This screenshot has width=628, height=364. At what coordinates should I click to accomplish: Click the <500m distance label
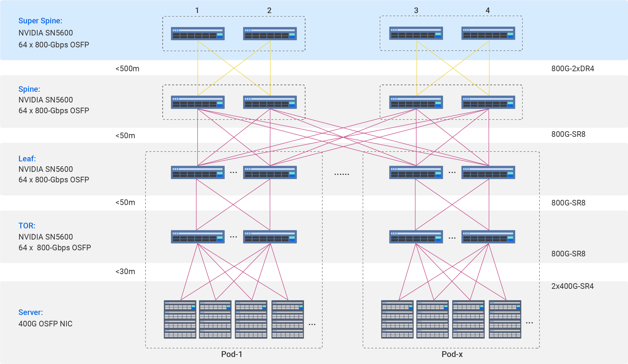point(127,68)
